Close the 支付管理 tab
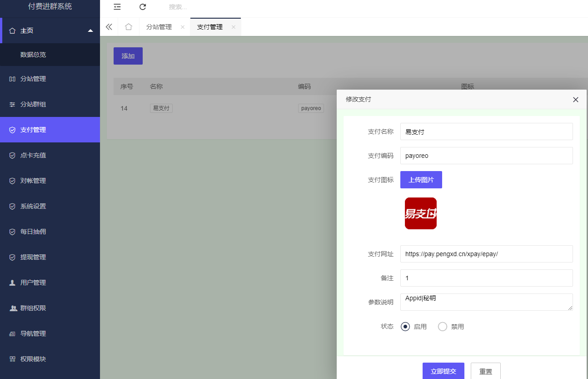The width and height of the screenshot is (588, 379). [x=234, y=27]
